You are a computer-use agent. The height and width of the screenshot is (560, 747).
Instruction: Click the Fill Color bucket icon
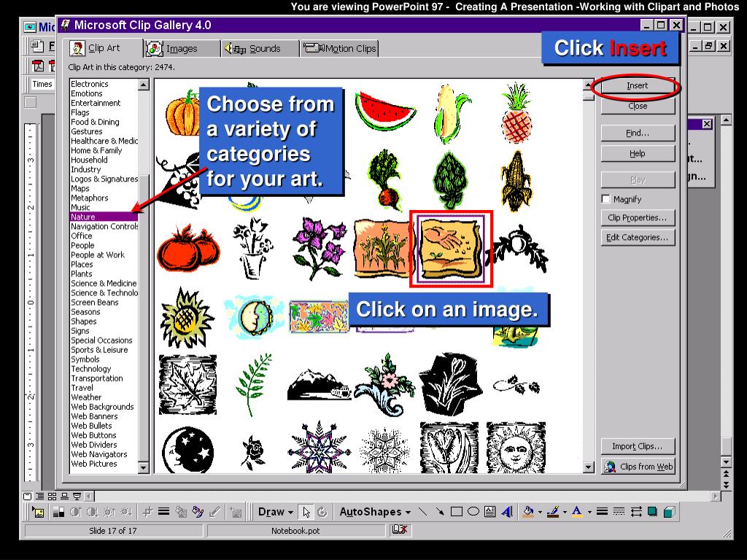[528, 512]
